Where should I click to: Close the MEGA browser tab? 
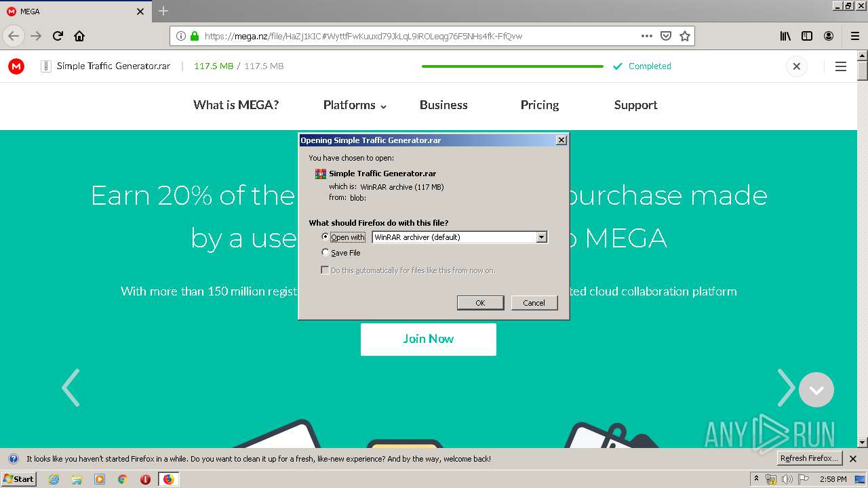coord(140,12)
